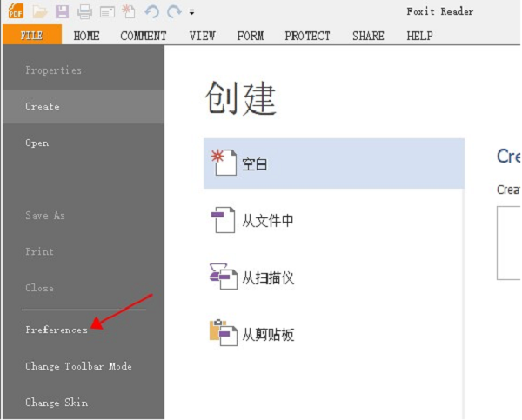Switch to the HELP tab
522x420 pixels.
419,36
